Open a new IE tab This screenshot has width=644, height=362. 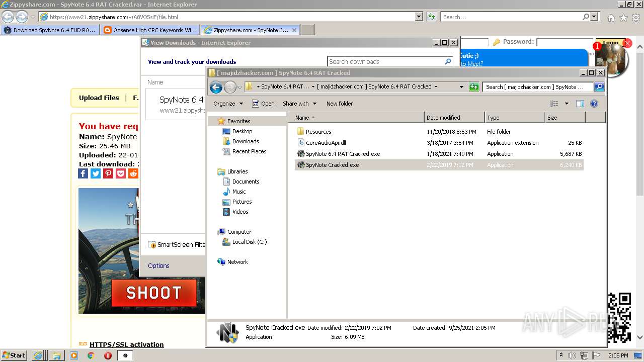pyautogui.click(x=307, y=30)
